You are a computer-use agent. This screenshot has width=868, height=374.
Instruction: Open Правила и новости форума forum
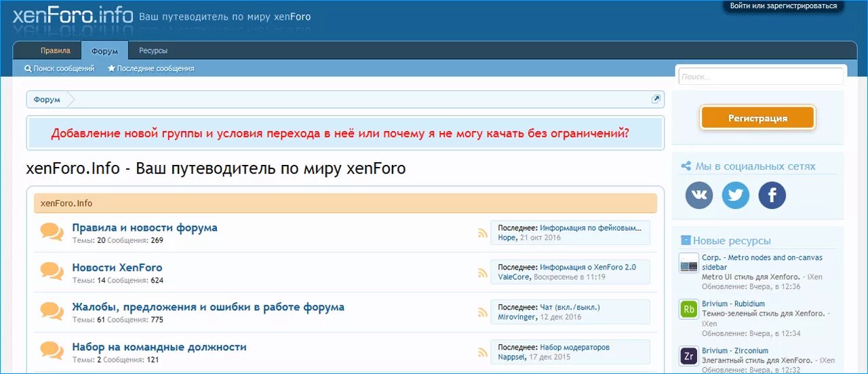(x=145, y=228)
